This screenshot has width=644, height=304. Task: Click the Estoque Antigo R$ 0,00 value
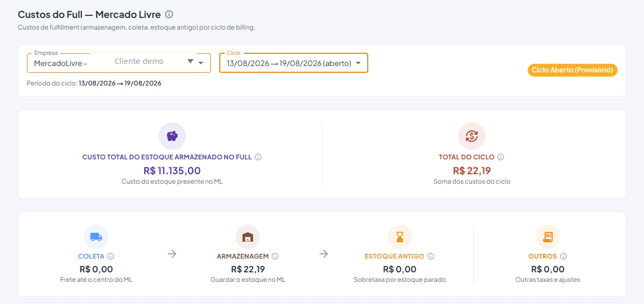coord(400,269)
